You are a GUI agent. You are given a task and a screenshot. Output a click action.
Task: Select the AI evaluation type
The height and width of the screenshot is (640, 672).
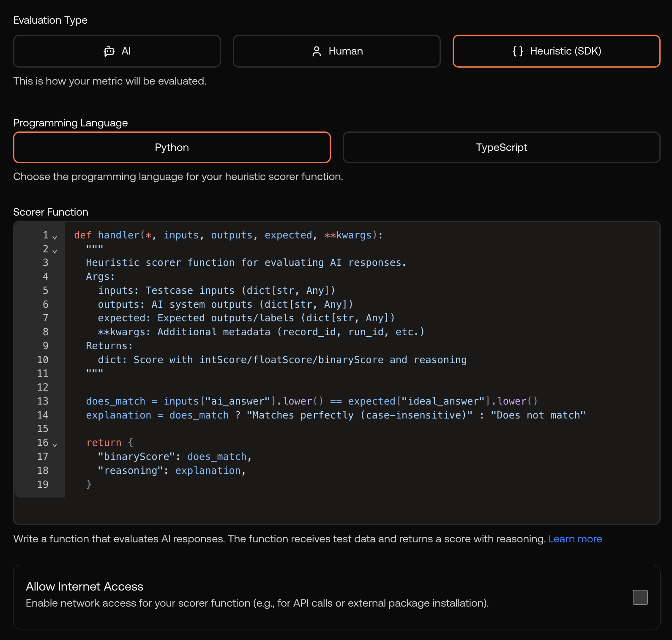point(117,51)
